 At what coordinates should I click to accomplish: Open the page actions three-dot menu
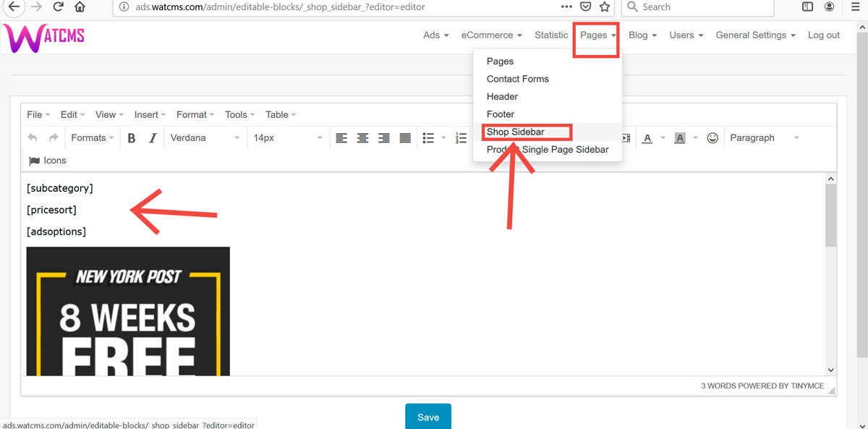[x=566, y=7]
